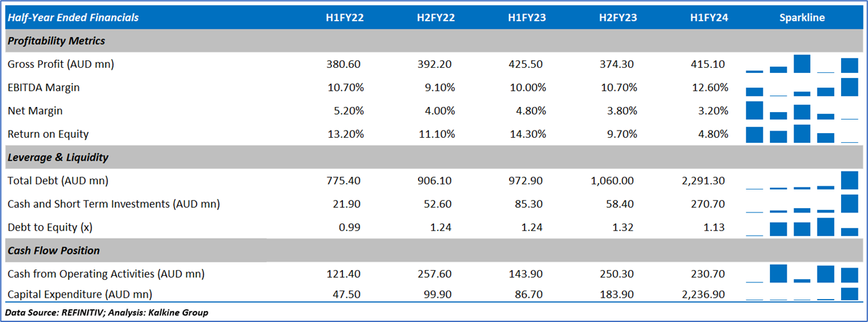
Task: Click the Capital Expenditure sparkline
Action: (802, 294)
